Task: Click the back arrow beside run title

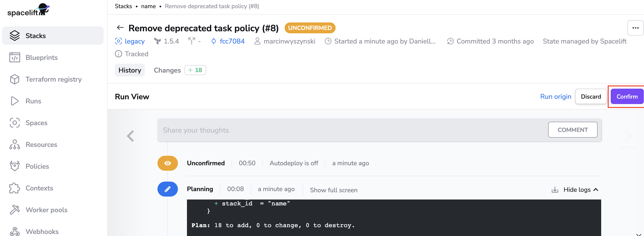Action: point(120,28)
